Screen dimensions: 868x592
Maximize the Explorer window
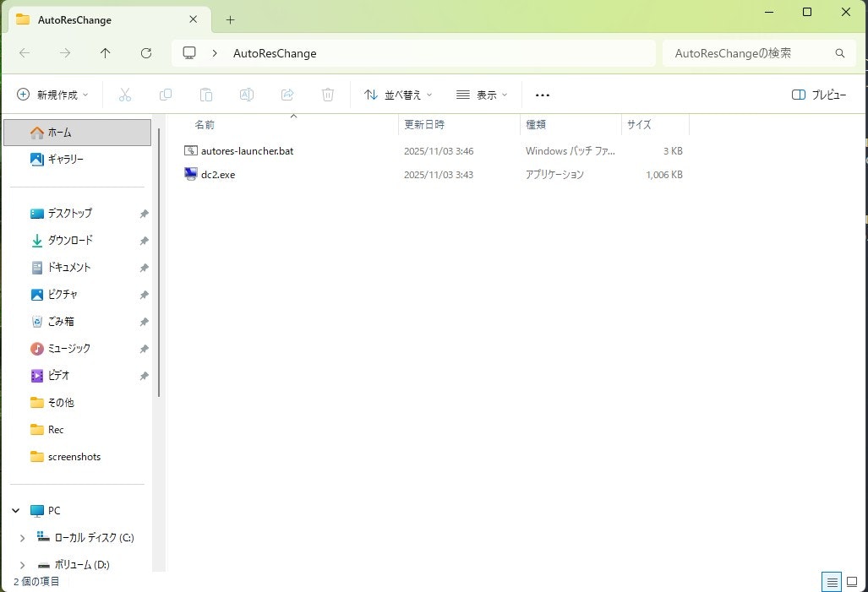click(807, 12)
